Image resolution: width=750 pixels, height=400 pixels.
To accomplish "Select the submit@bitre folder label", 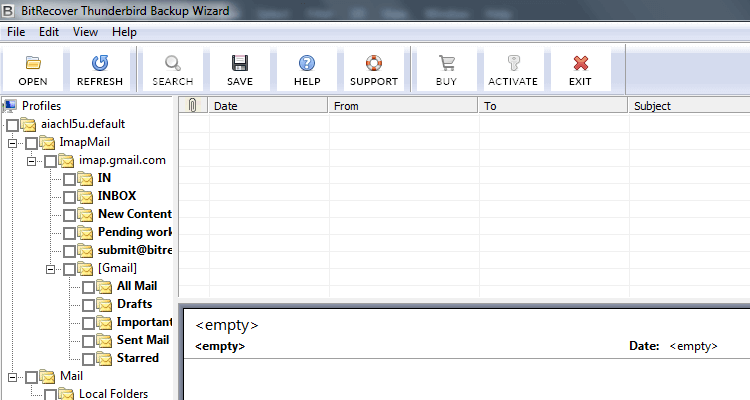I will [135, 250].
